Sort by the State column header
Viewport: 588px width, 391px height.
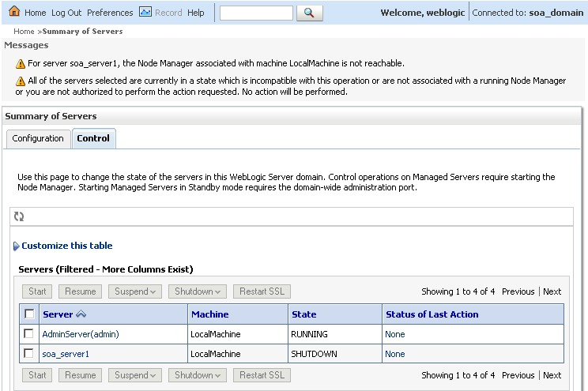click(304, 314)
